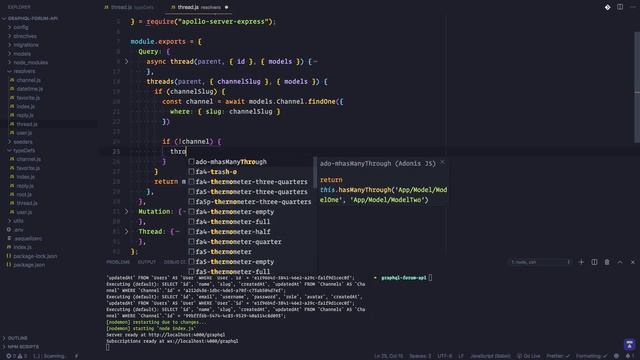Switch to the thread.js typeDefs tab
The height and width of the screenshot is (360, 640).
(130, 7)
